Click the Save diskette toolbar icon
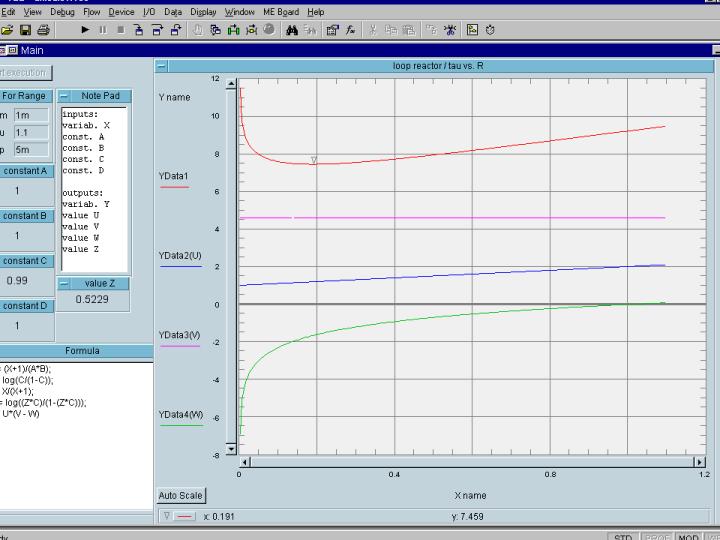The height and width of the screenshot is (540, 720). click(x=23, y=30)
